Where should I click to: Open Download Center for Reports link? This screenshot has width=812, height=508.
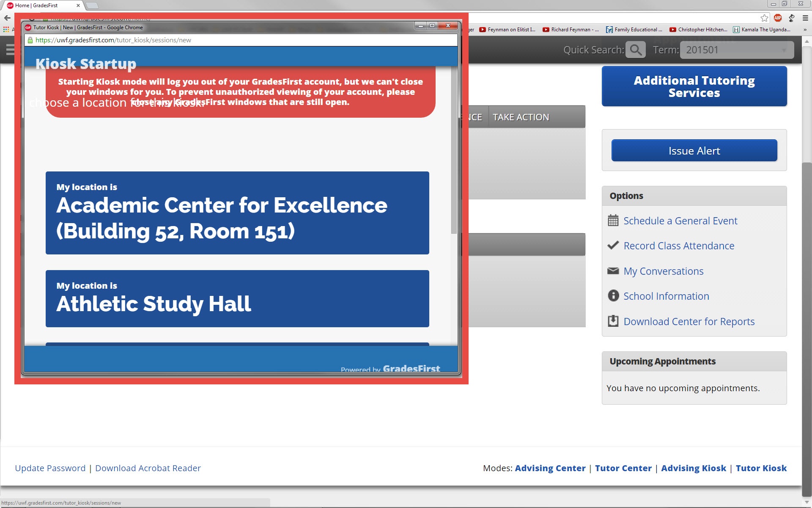(x=689, y=321)
